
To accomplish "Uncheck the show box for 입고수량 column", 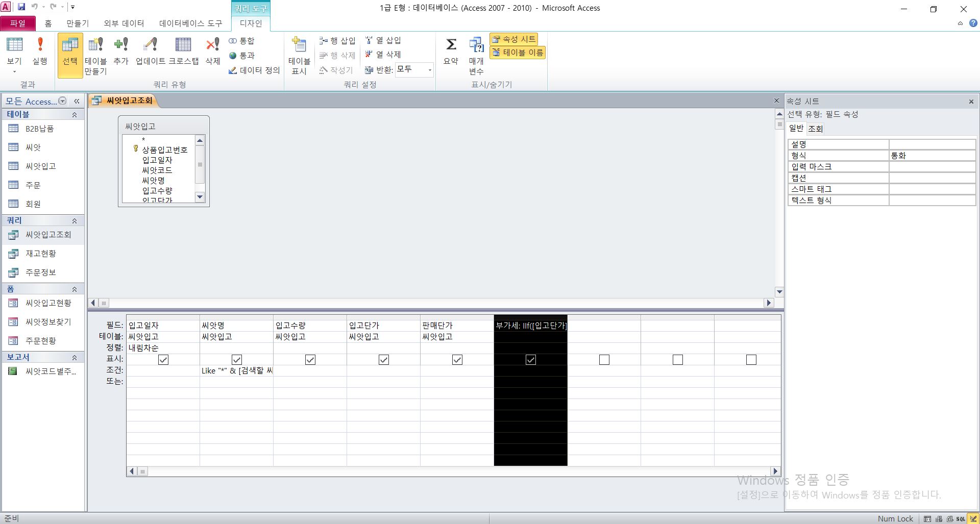I will click(x=310, y=360).
